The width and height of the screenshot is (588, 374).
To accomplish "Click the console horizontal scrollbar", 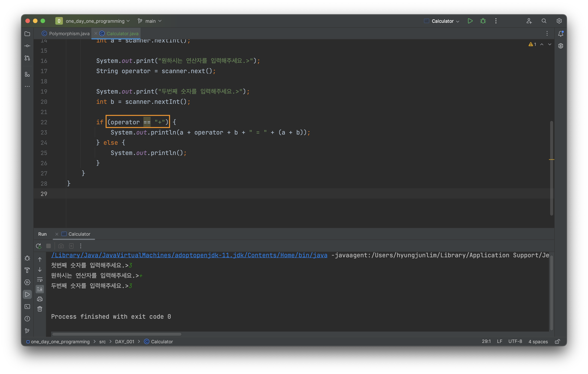I will (x=117, y=334).
